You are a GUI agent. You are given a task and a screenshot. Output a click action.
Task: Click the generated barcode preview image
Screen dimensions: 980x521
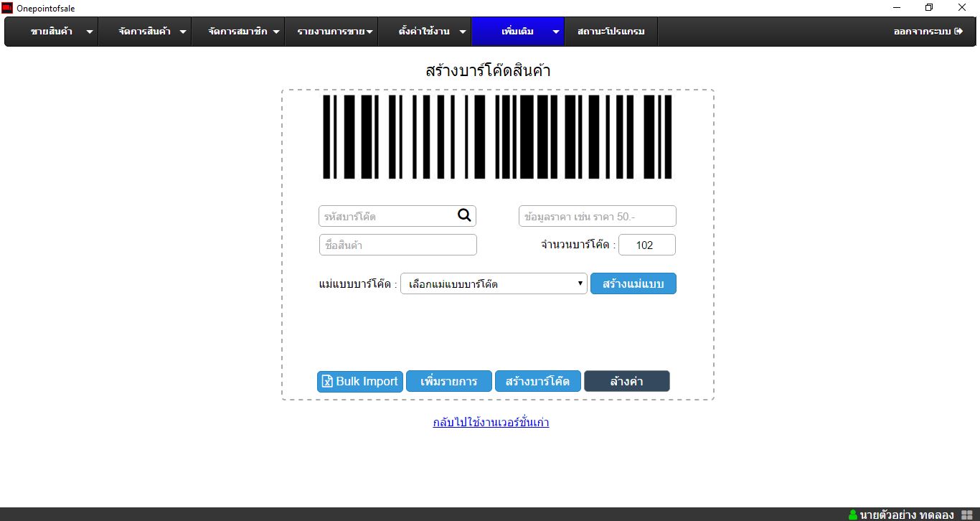tap(497, 136)
